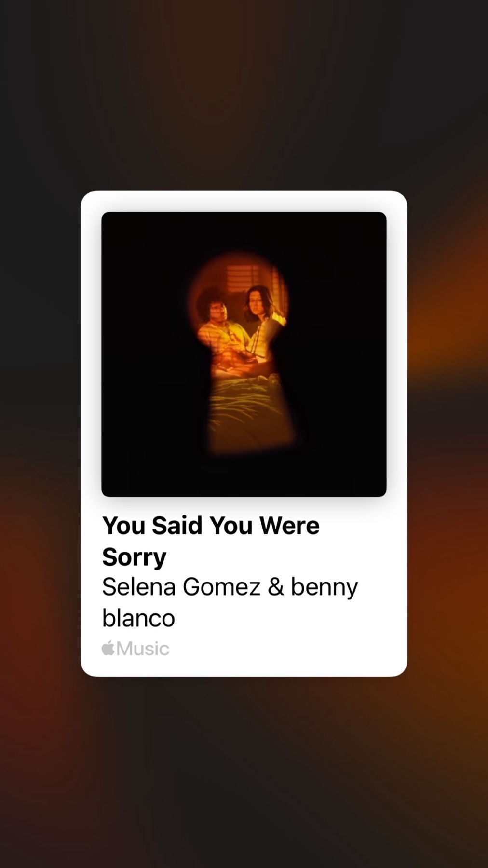Tap the word Sorry in the title

click(x=134, y=557)
